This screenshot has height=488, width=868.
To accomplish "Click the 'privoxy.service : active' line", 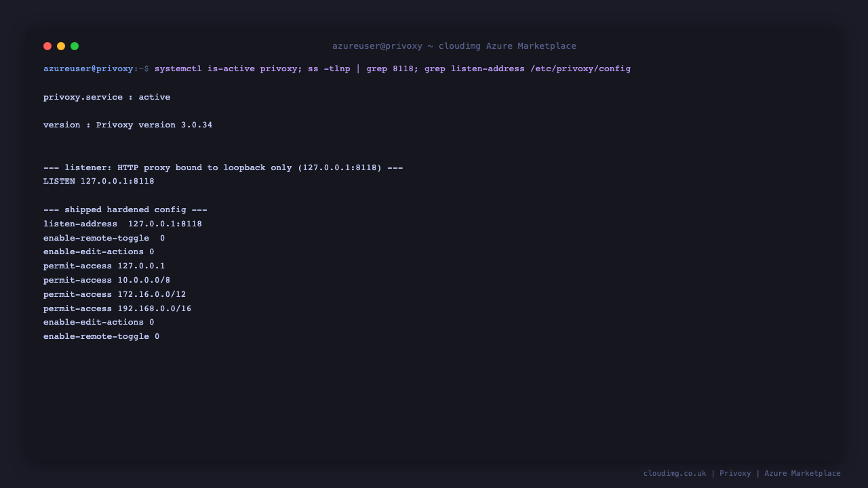I will [107, 97].
